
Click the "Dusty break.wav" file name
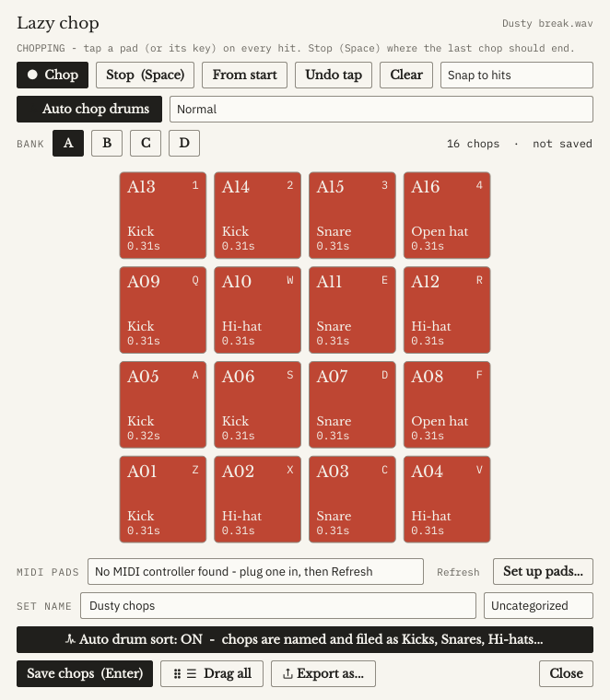click(547, 23)
